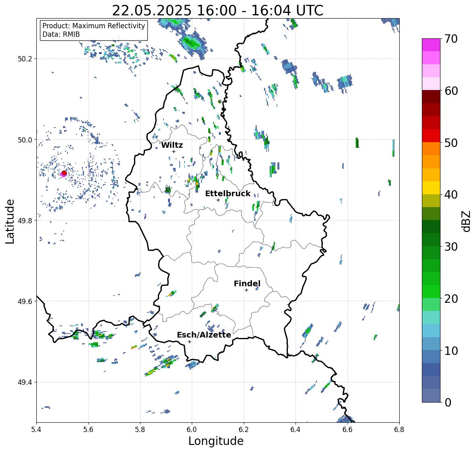Click the longitude tick label 6.8
This screenshot has width=476, height=451.
(399, 429)
